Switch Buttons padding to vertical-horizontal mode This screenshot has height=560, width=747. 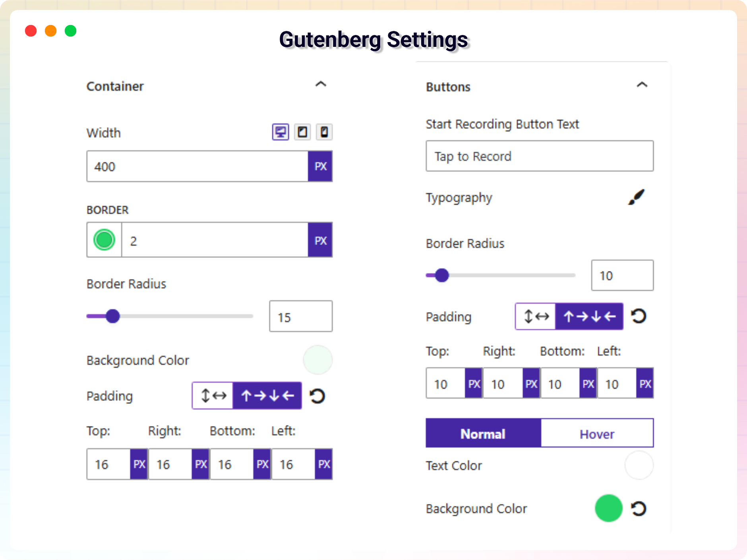coord(536,317)
